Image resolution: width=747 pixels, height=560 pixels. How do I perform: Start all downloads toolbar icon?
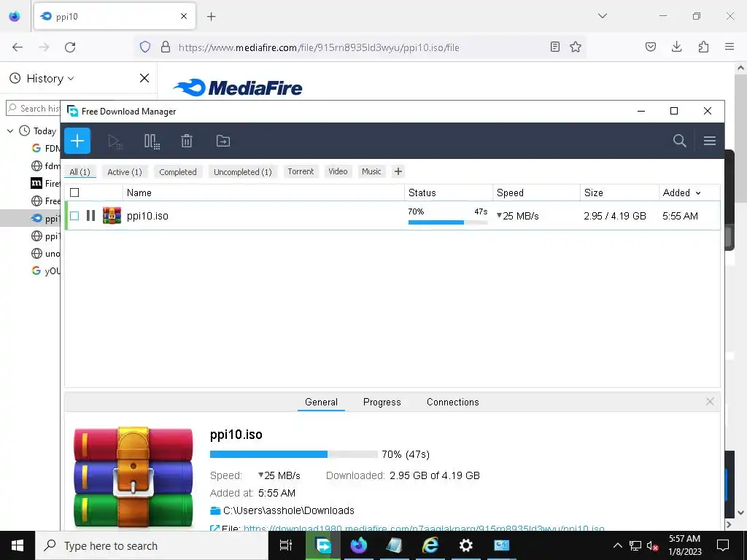[x=115, y=141]
